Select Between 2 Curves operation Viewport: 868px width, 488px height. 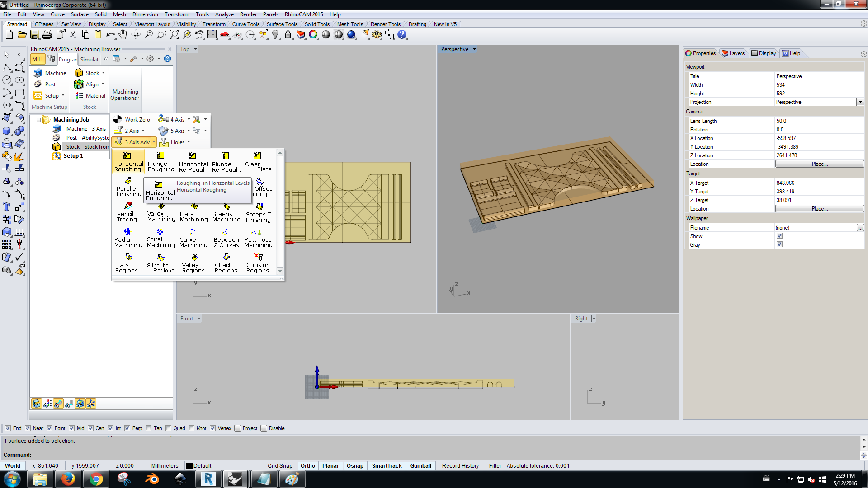pyautogui.click(x=226, y=238)
